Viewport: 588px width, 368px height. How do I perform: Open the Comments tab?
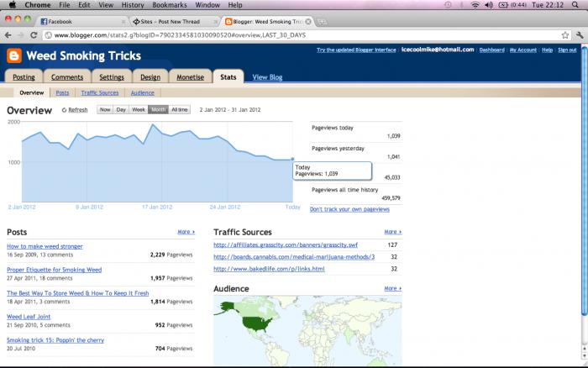click(67, 77)
